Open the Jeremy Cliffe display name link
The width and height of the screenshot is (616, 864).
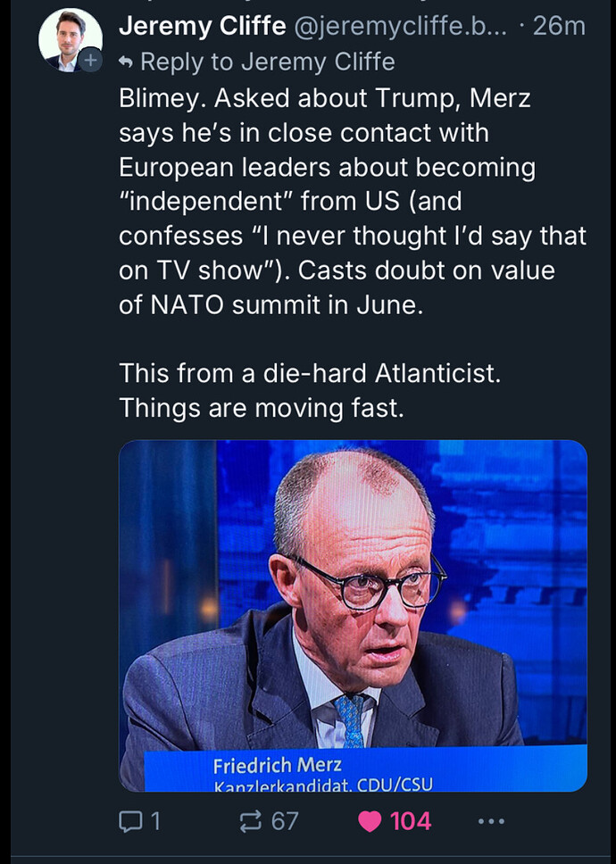(203, 26)
